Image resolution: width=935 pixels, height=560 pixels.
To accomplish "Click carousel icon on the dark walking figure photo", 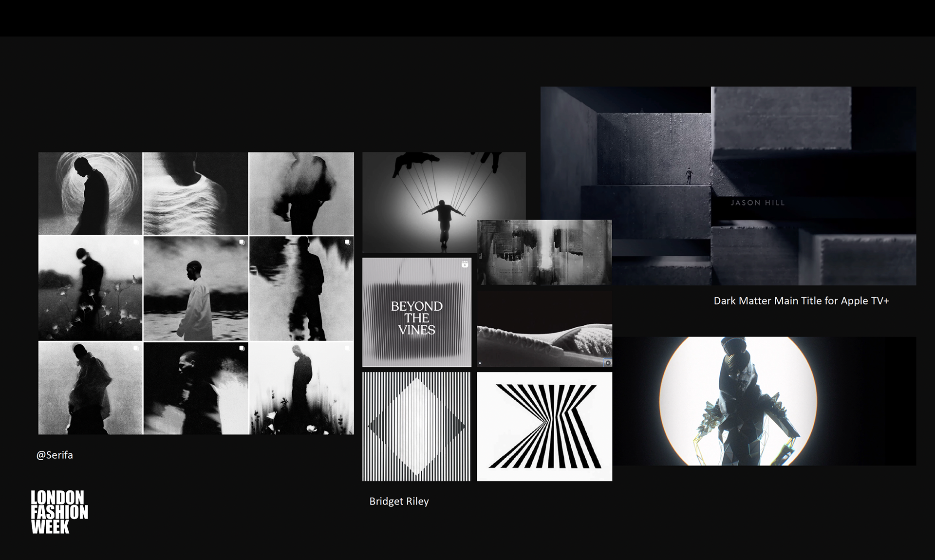I will click(x=348, y=348).
